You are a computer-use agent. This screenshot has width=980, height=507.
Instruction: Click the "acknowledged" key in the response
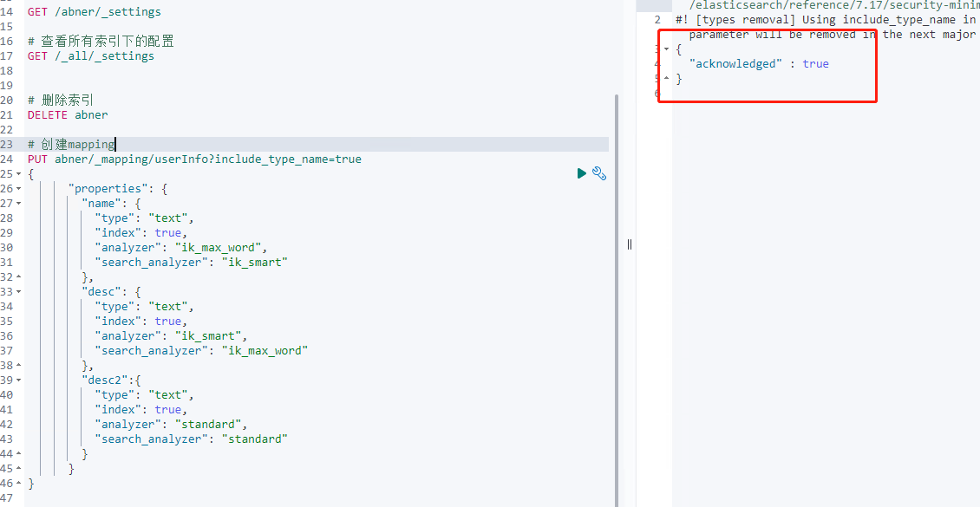tap(735, 63)
